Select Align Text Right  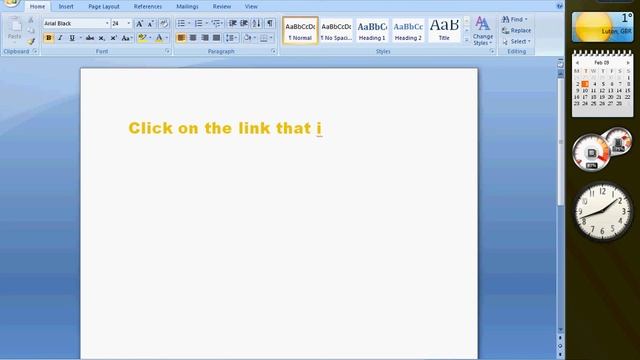coord(204,38)
